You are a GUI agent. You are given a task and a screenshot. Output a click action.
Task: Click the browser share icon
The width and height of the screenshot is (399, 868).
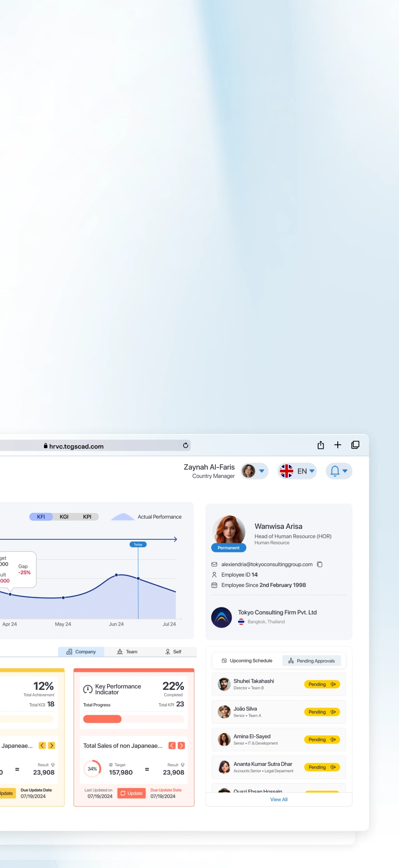click(x=321, y=445)
